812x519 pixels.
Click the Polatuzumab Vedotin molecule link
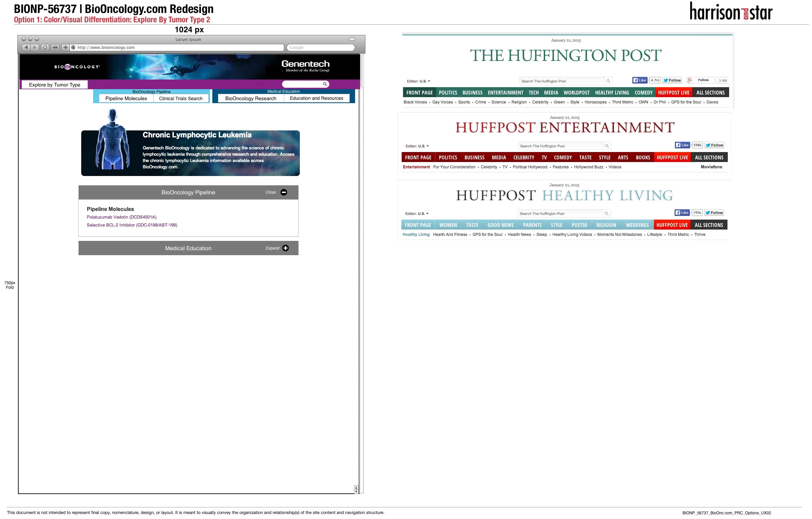(x=122, y=218)
